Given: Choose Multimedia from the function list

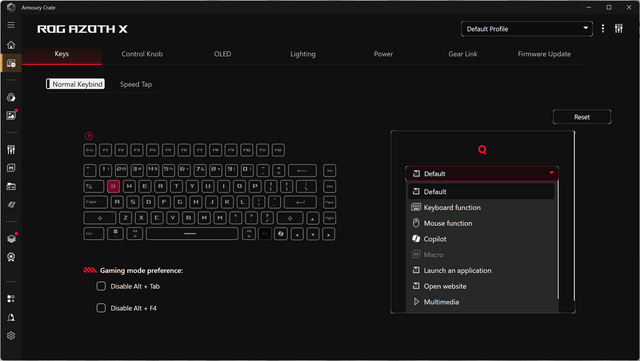Looking at the screenshot, I should 482,302.
